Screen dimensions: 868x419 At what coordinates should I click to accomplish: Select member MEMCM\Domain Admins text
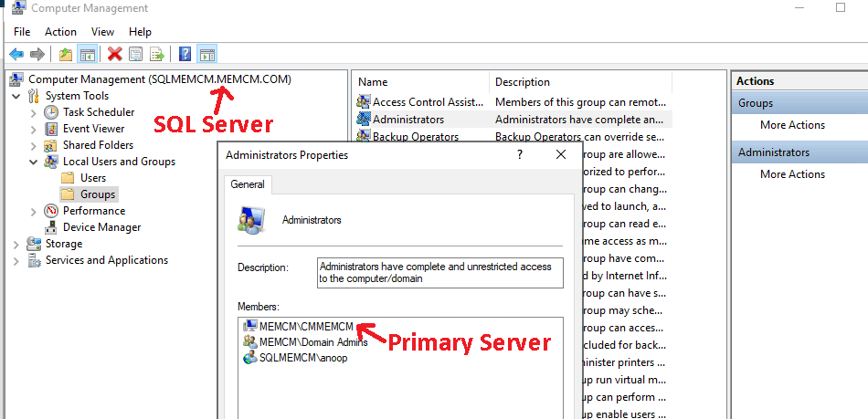click(x=313, y=341)
